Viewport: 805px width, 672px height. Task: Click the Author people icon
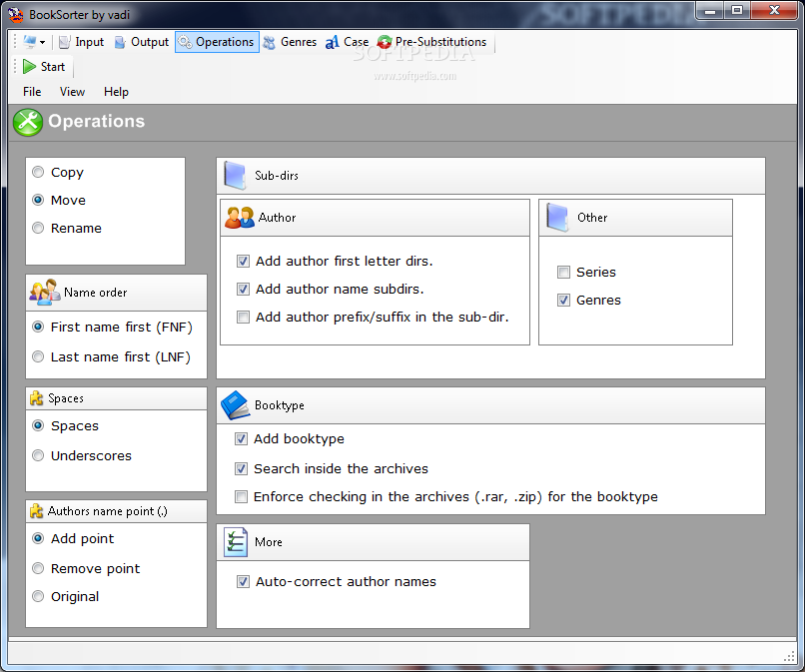tap(240, 218)
